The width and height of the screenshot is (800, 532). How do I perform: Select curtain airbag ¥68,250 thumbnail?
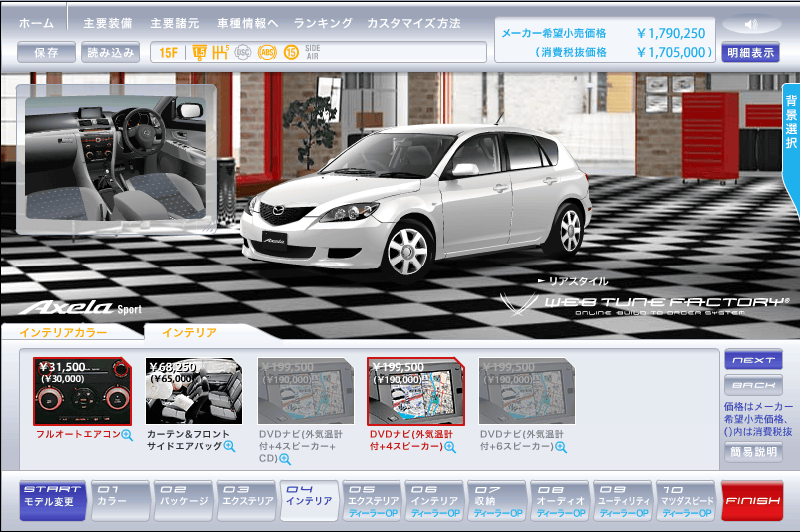pos(194,391)
